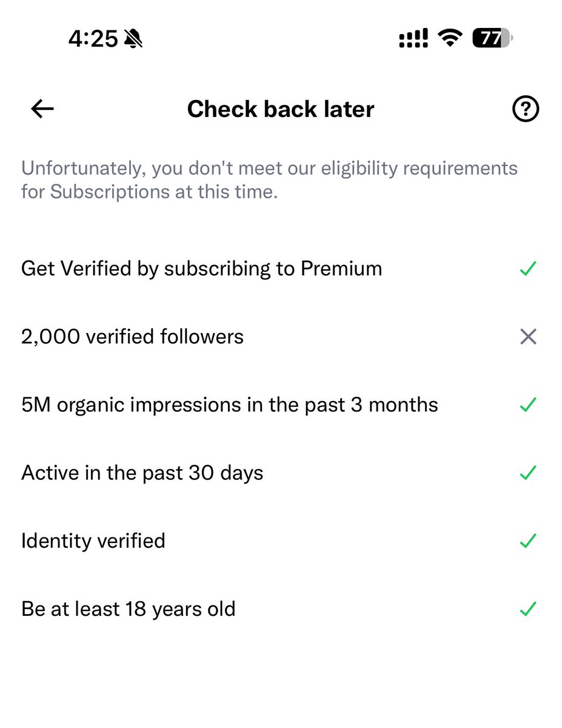The width and height of the screenshot is (562, 728).
Task: Tap the 4:25 clock in status bar
Action: tap(93, 40)
